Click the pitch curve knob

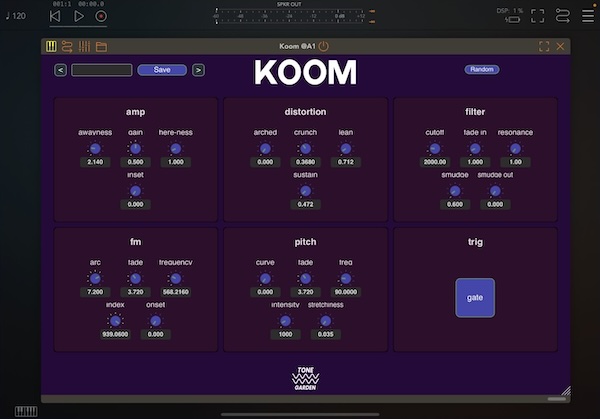265,279
